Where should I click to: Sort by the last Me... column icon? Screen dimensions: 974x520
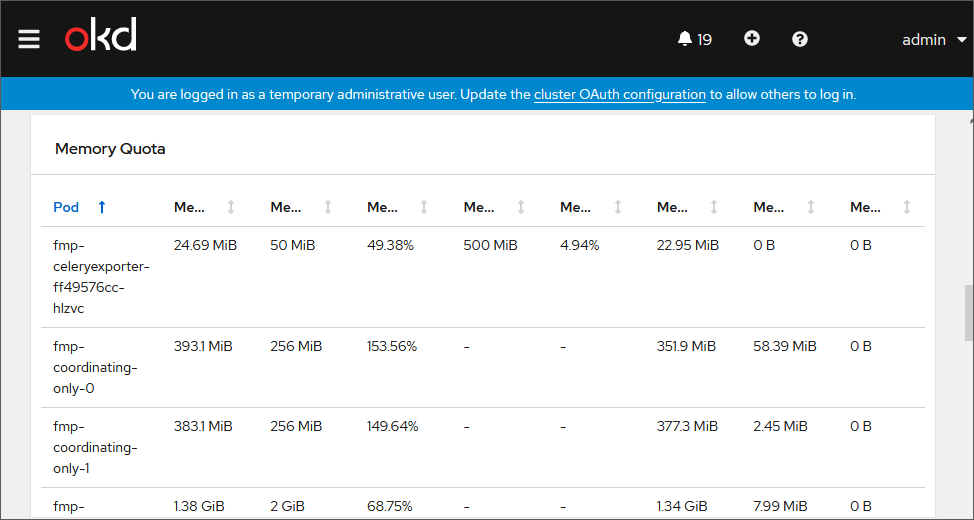(907, 207)
